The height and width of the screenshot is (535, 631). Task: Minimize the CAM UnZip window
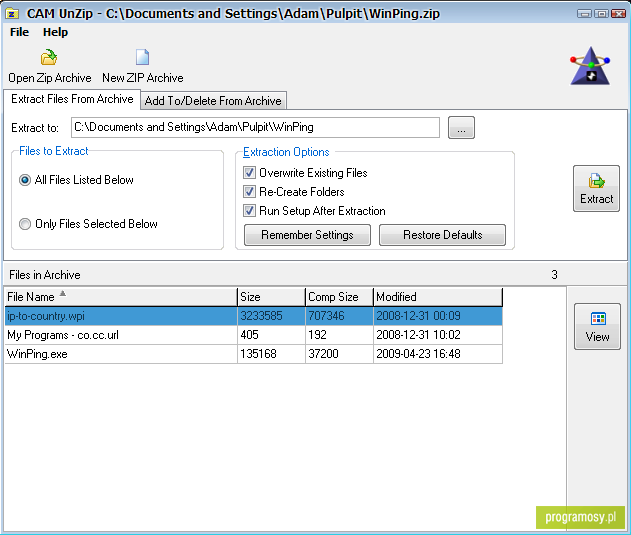pyautogui.click(x=584, y=14)
